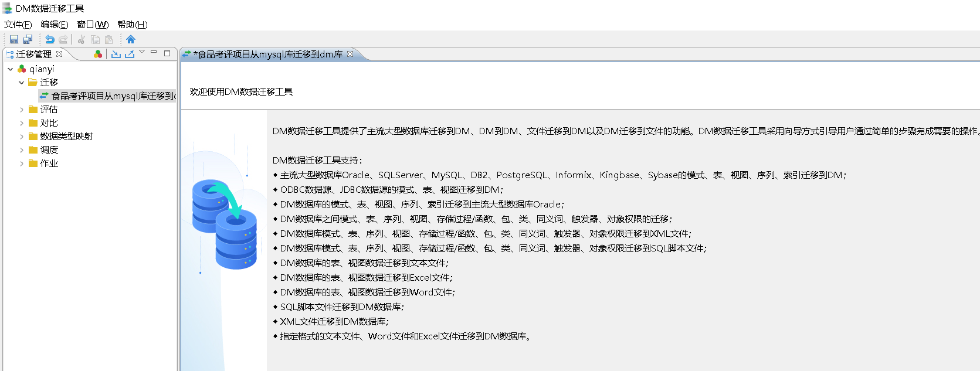Click the Save All toolbar icon
This screenshot has height=371, width=980.
pos(28,39)
